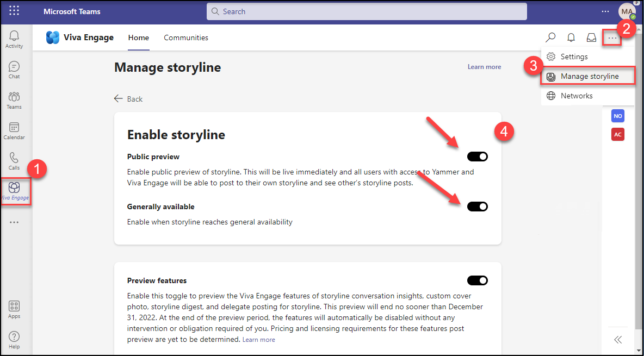Disable the Preview features toggle
644x356 pixels.
pos(477,280)
